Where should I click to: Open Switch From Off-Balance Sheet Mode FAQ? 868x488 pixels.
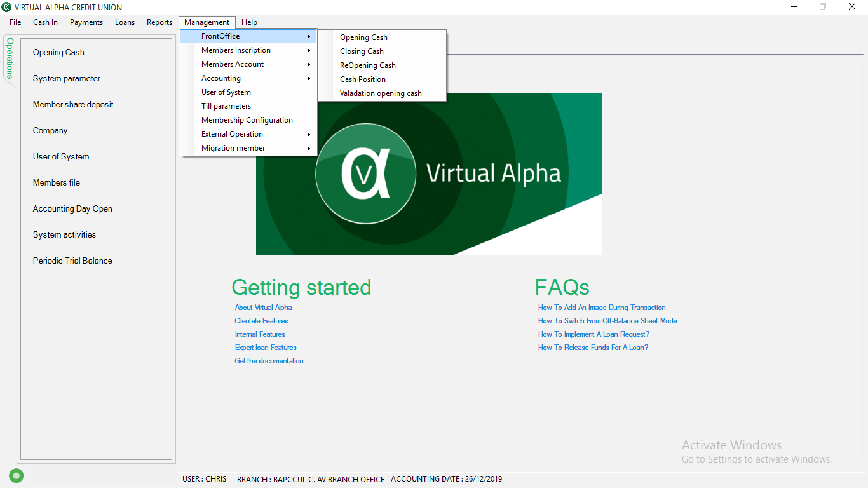point(607,321)
